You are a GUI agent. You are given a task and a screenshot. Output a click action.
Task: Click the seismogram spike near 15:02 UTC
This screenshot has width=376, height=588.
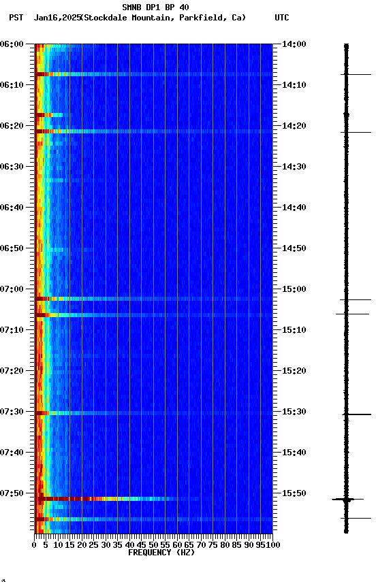click(356, 300)
